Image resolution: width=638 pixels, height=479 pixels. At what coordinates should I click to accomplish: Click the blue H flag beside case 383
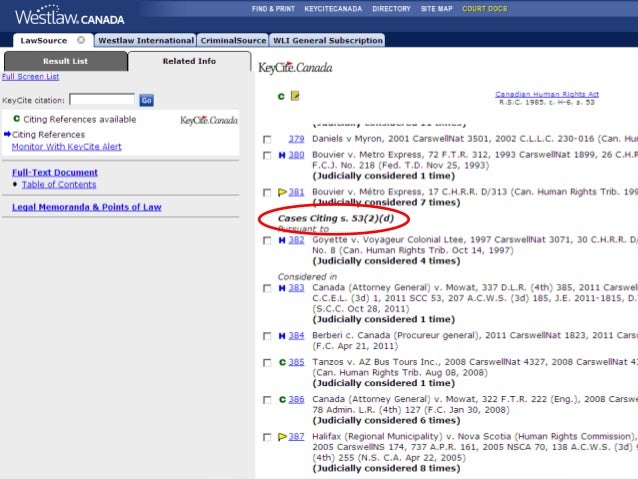coord(282,288)
